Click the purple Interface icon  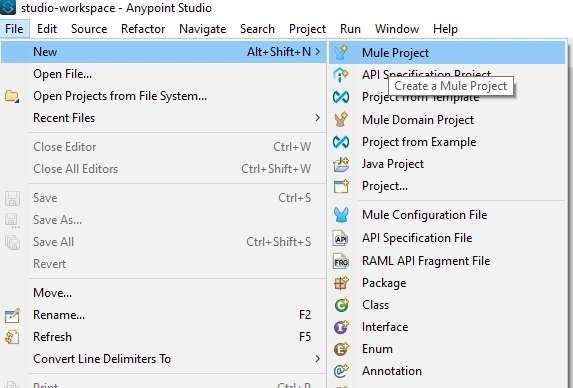click(x=341, y=327)
